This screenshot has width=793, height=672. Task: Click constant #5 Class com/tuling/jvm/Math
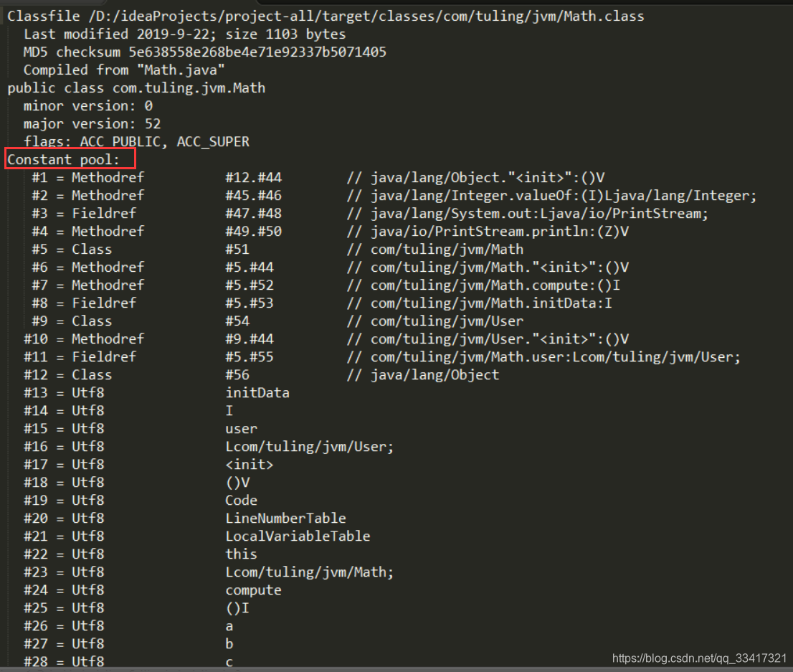coord(277,250)
